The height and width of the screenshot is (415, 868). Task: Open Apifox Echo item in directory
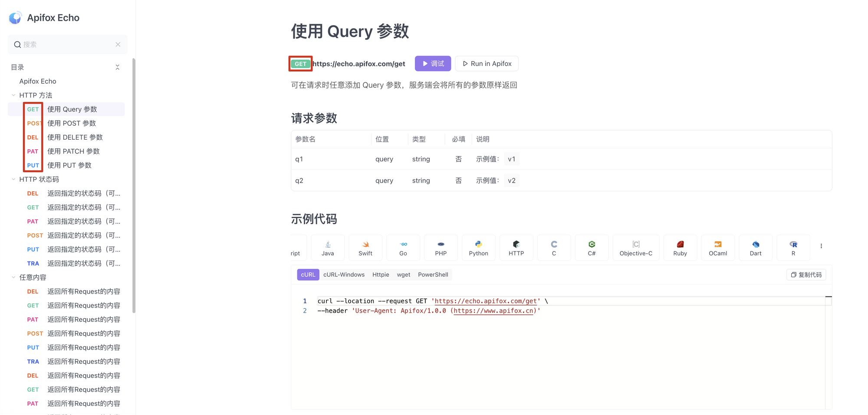(38, 81)
